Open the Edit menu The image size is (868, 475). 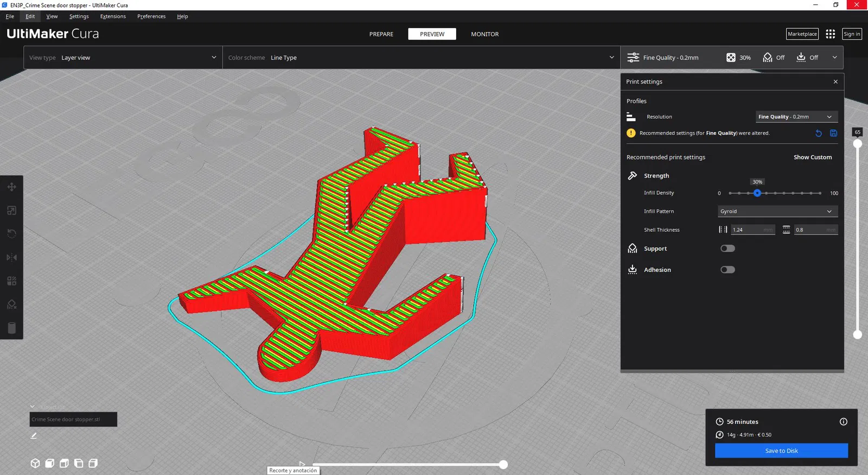[x=30, y=16]
